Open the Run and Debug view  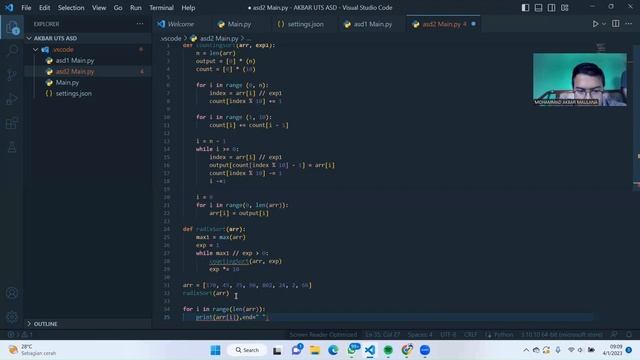(x=12, y=99)
